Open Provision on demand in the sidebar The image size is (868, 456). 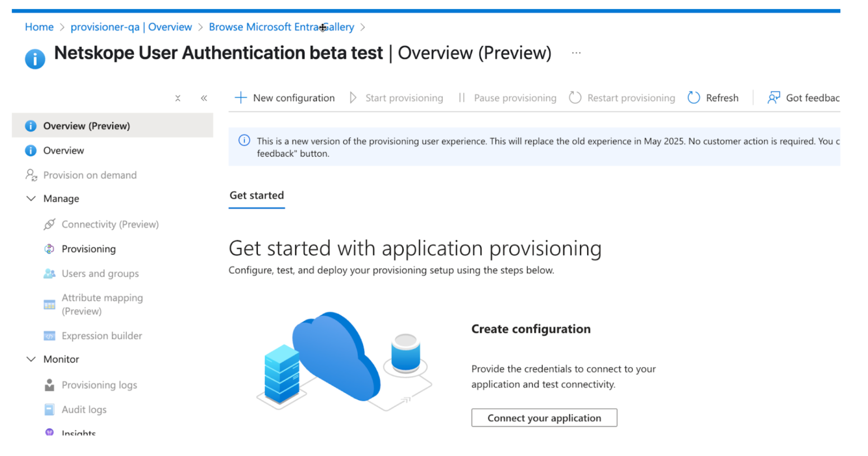tap(90, 175)
